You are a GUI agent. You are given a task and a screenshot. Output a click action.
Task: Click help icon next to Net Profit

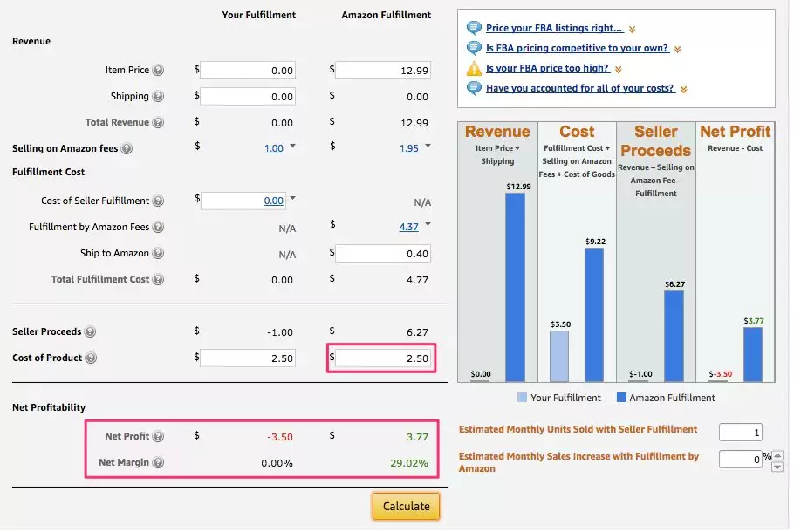pos(158,437)
